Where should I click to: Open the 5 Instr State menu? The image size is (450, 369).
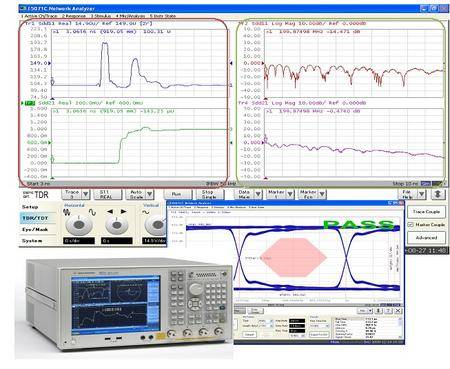point(163,16)
